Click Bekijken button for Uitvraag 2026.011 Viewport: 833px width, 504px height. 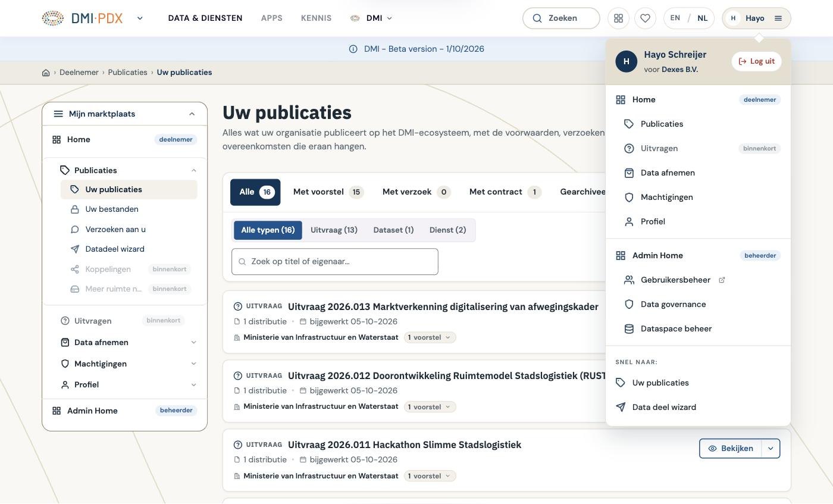click(x=730, y=449)
